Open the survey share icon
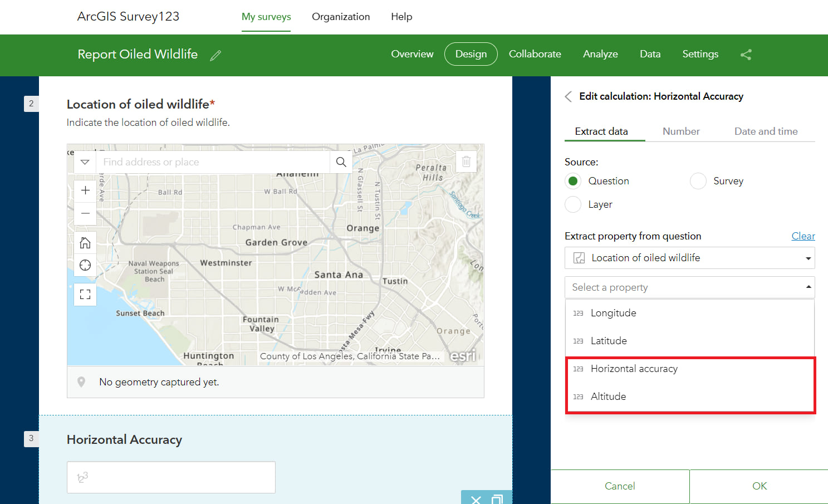Image resolution: width=828 pixels, height=504 pixels. click(746, 55)
